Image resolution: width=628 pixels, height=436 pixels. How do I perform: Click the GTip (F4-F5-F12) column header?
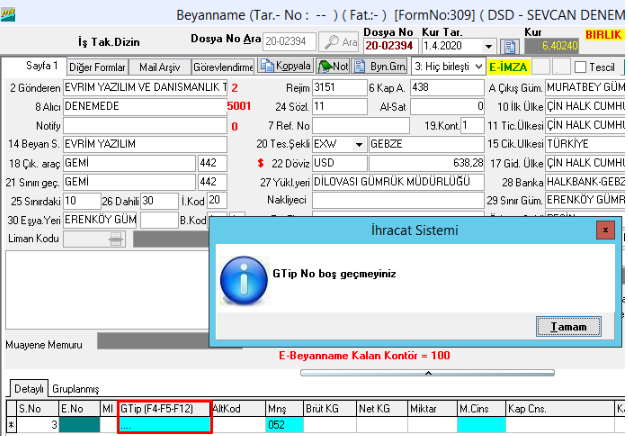(x=164, y=409)
